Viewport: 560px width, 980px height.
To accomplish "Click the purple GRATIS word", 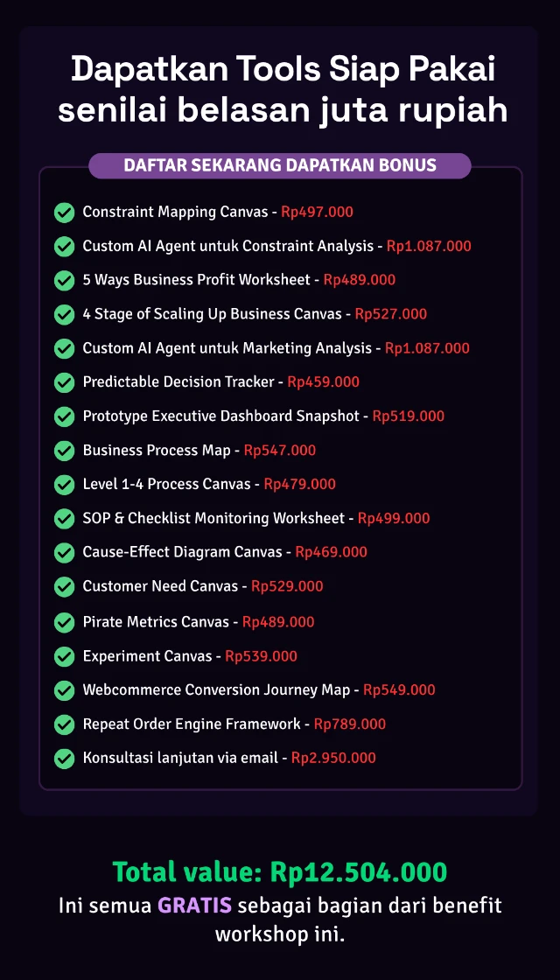I will [x=194, y=905].
